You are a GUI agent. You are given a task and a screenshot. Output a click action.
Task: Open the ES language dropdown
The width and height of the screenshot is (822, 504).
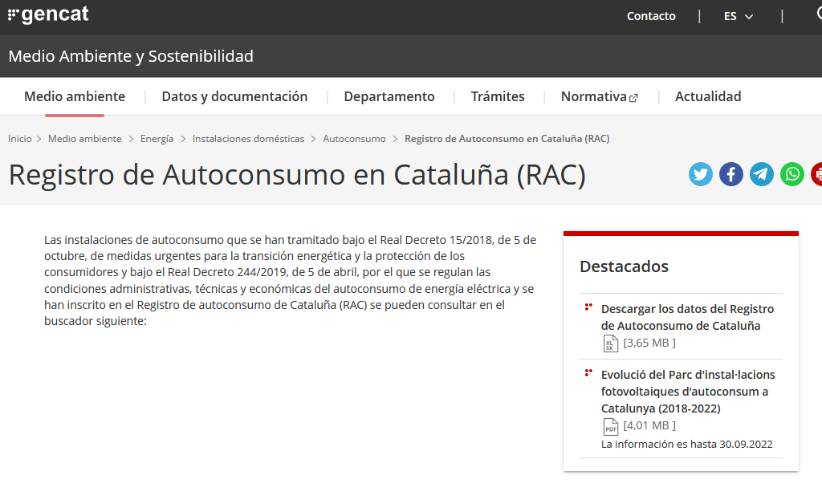point(739,16)
